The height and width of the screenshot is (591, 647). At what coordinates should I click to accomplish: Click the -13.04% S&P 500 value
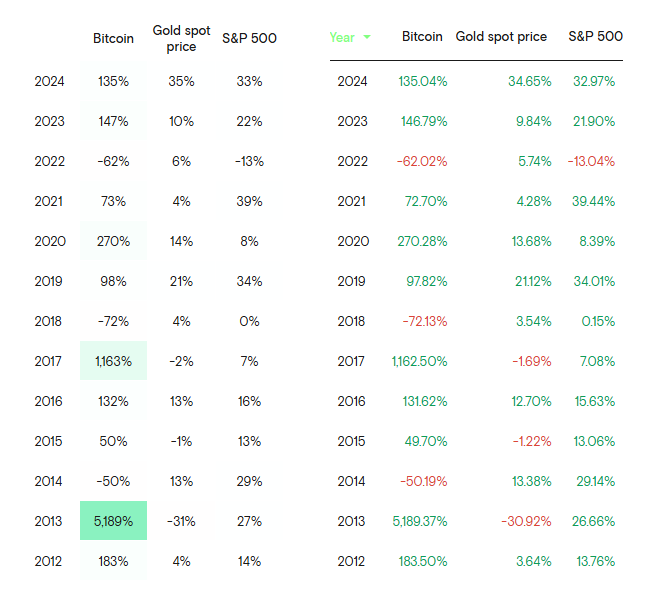click(x=591, y=161)
